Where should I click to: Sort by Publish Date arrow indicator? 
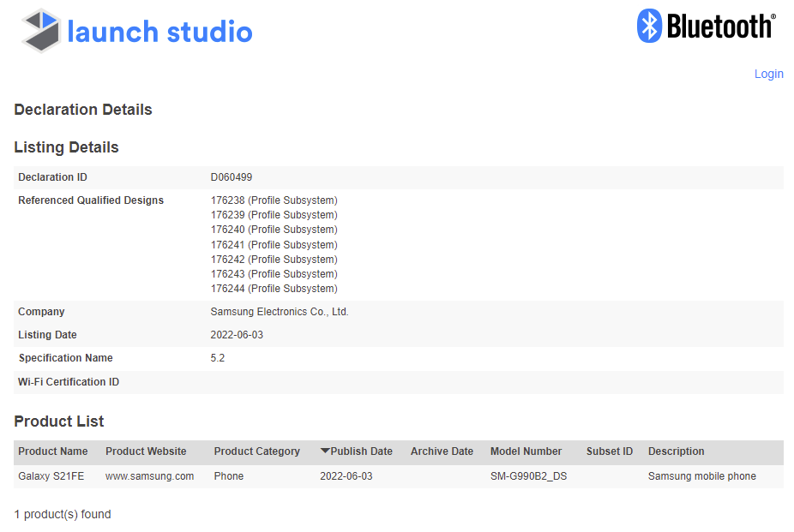tap(325, 451)
